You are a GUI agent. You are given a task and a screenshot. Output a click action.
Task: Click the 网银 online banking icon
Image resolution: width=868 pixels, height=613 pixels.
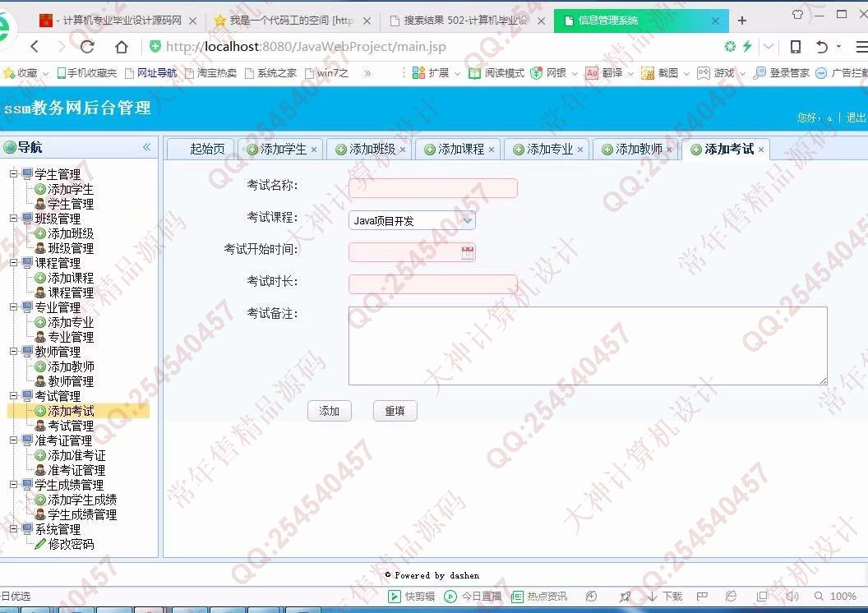(x=536, y=73)
